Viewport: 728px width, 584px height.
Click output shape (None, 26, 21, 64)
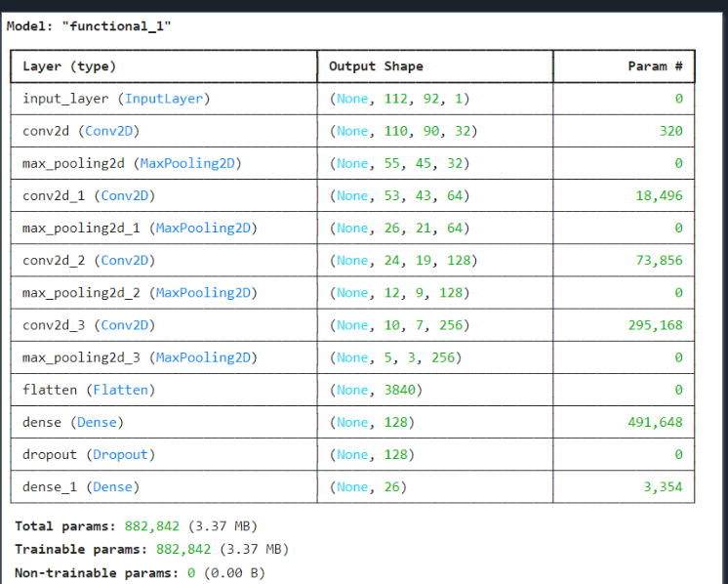pos(399,229)
